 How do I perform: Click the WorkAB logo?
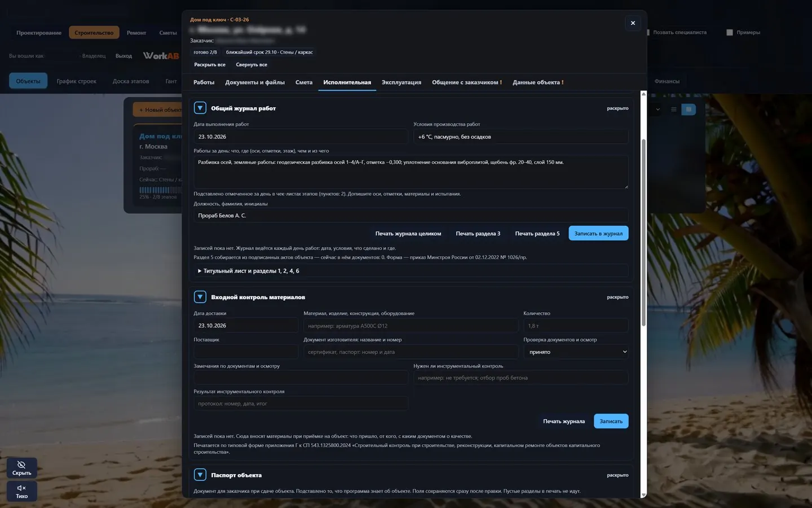pyautogui.click(x=161, y=55)
